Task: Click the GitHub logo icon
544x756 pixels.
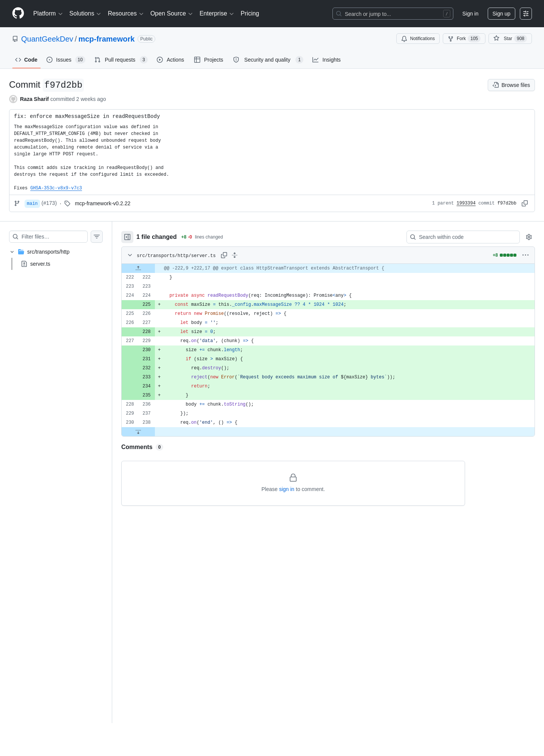Action: 18,13
